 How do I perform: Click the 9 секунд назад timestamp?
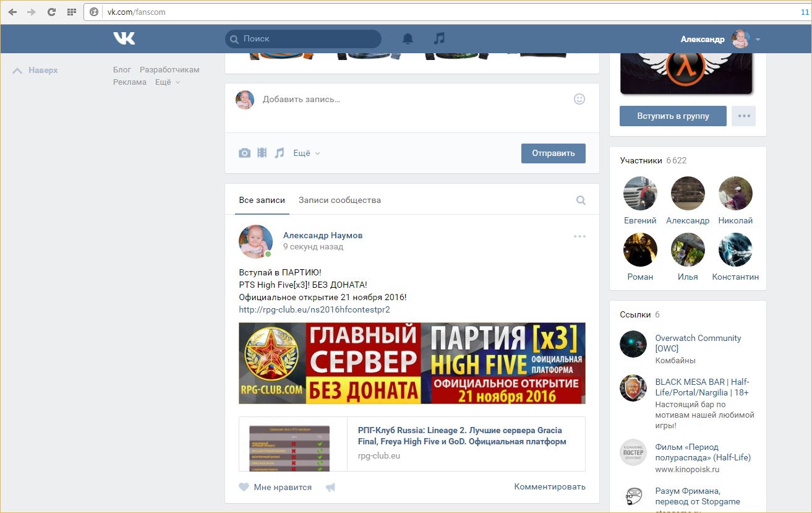[313, 246]
